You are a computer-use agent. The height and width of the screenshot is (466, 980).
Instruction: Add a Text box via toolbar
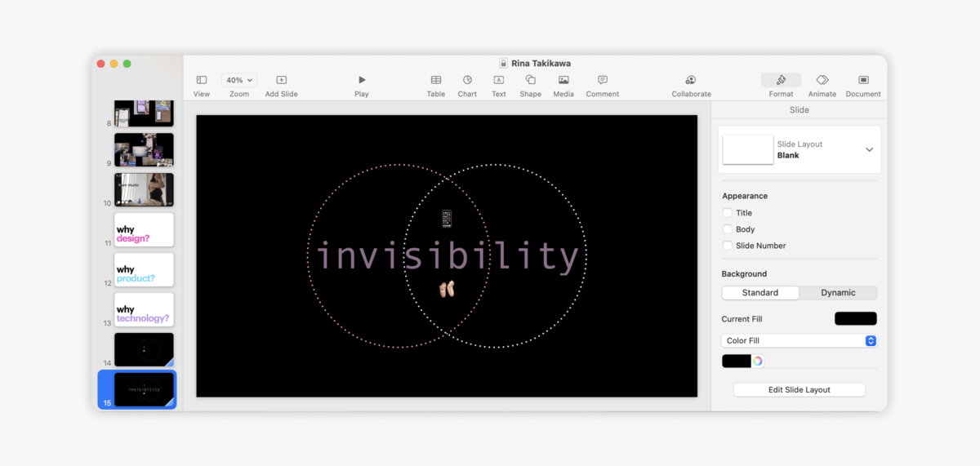[499, 80]
